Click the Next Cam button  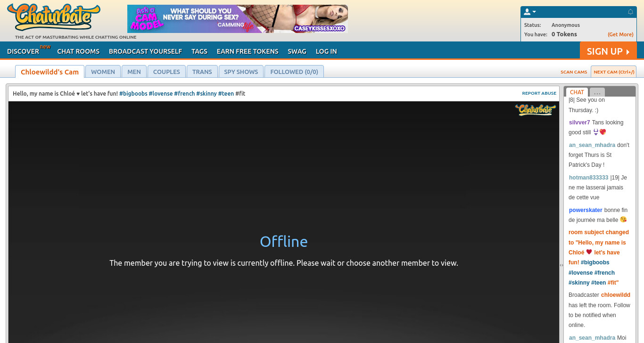pyautogui.click(x=614, y=72)
